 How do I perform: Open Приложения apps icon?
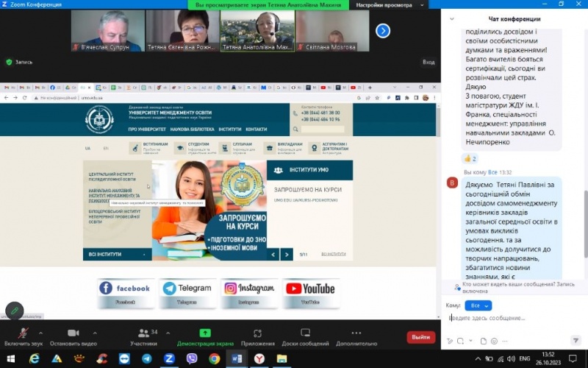pos(257,333)
